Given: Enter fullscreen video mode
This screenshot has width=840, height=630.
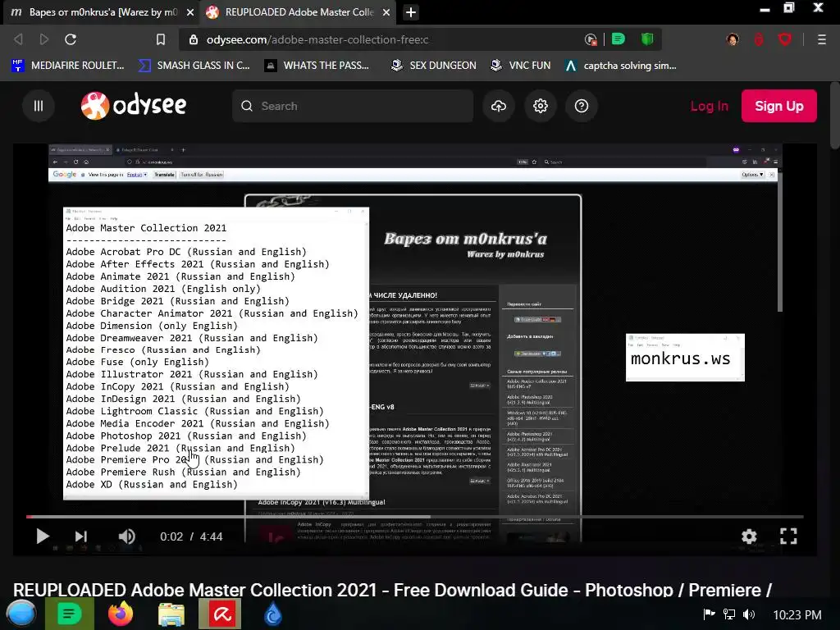Looking at the screenshot, I should [x=788, y=536].
